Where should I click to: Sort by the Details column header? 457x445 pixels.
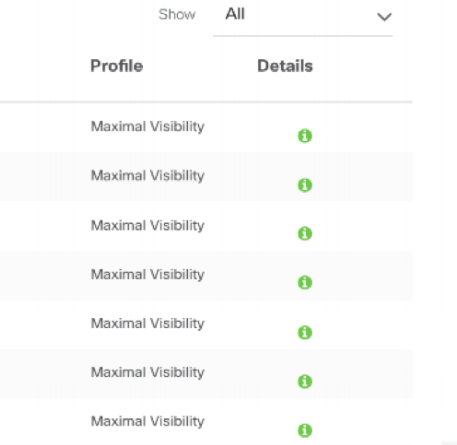tap(285, 66)
